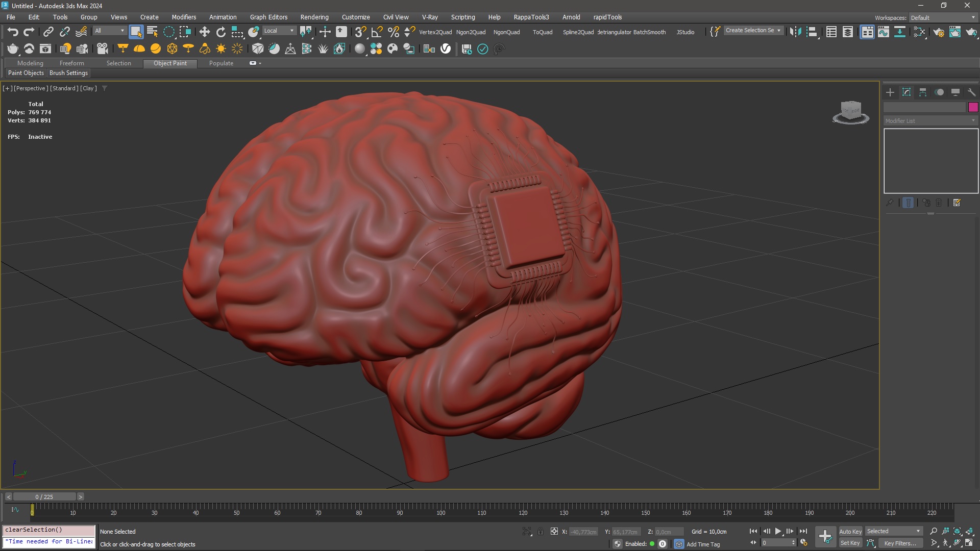Click the Select and Link icon
Image resolution: width=980 pixels, height=551 pixels.
point(48,32)
